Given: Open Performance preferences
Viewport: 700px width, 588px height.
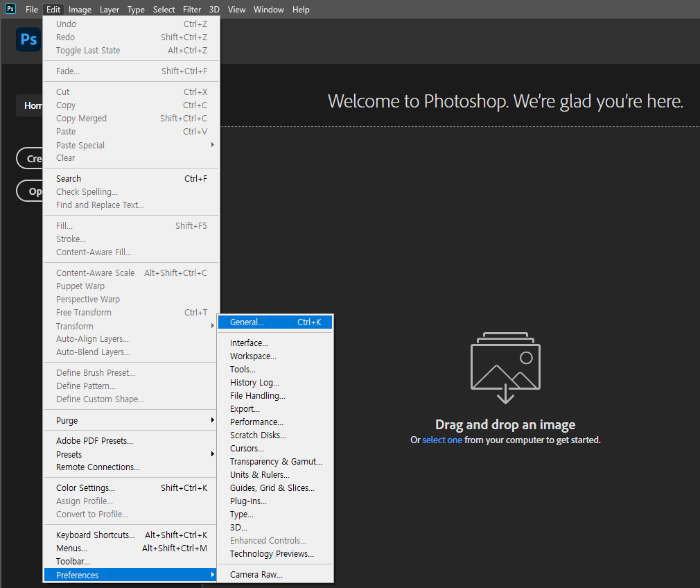Looking at the screenshot, I should click(x=275, y=422).
